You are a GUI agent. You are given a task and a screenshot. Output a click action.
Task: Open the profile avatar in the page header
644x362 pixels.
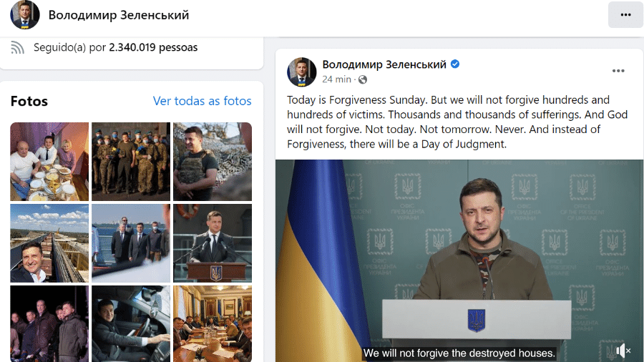point(24,15)
